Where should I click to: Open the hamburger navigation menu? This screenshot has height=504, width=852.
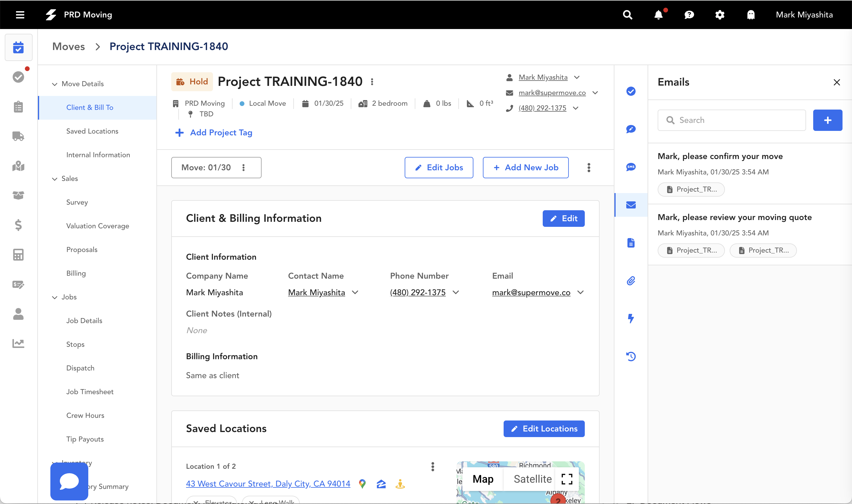click(20, 15)
